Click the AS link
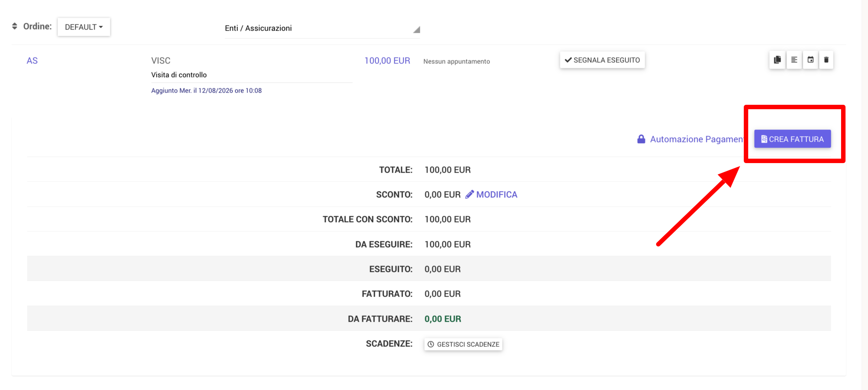868x390 pixels. [32, 61]
